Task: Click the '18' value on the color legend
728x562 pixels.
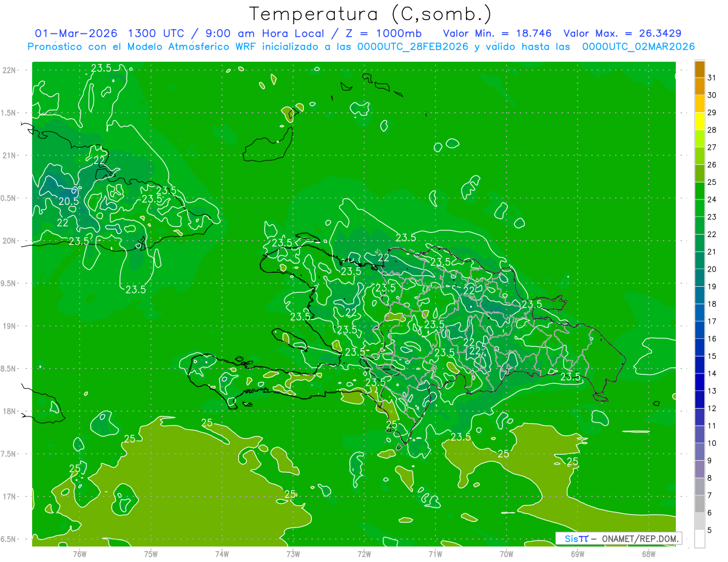Action: click(x=712, y=304)
